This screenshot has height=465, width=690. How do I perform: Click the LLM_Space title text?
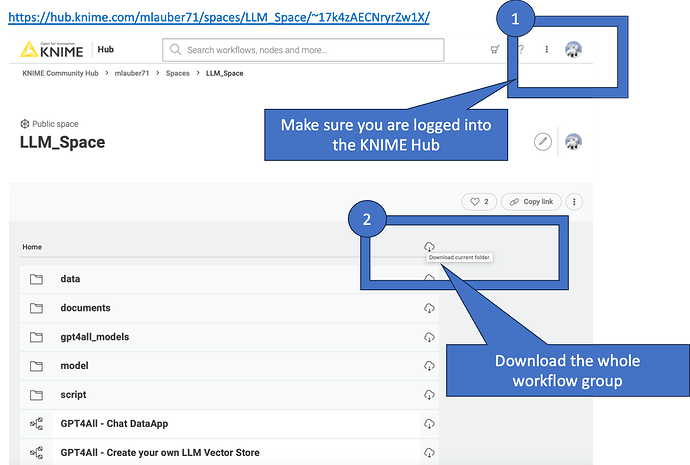point(62,143)
